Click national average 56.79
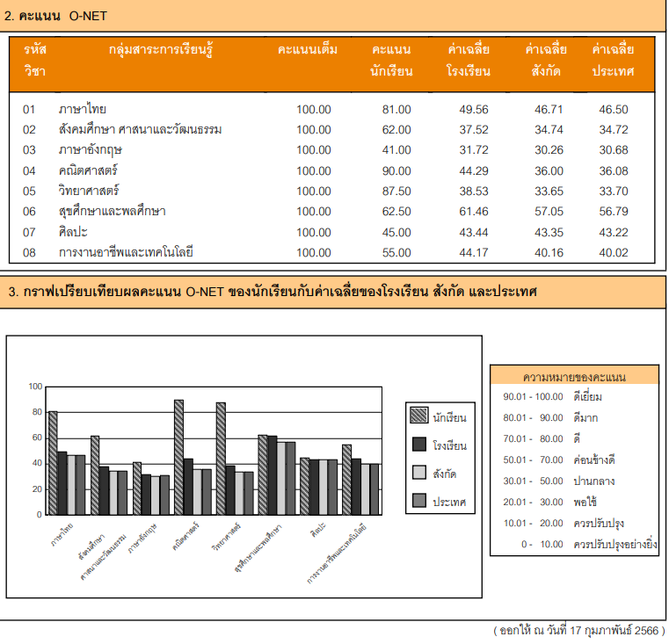This screenshot has width=669, height=644. 614,212
